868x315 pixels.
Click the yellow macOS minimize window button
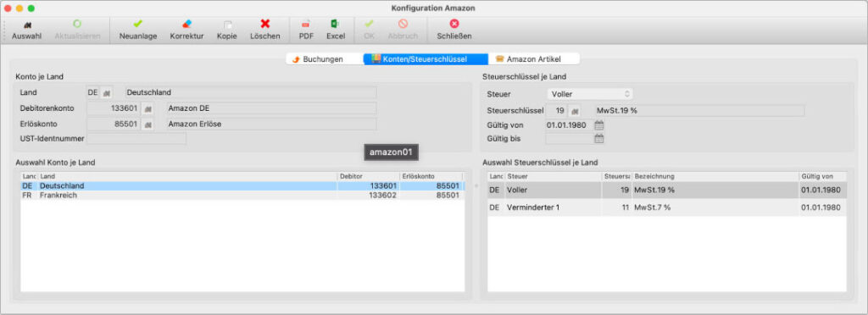click(19, 8)
